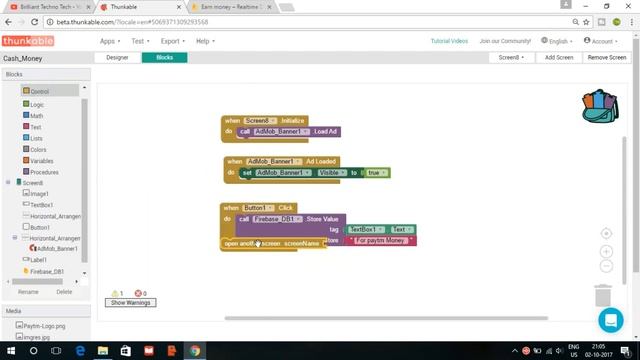Image resolution: width=640 pixels, height=360 pixels.
Task: Click the workspace vertical scrollbar
Action: (x=624, y=210)
